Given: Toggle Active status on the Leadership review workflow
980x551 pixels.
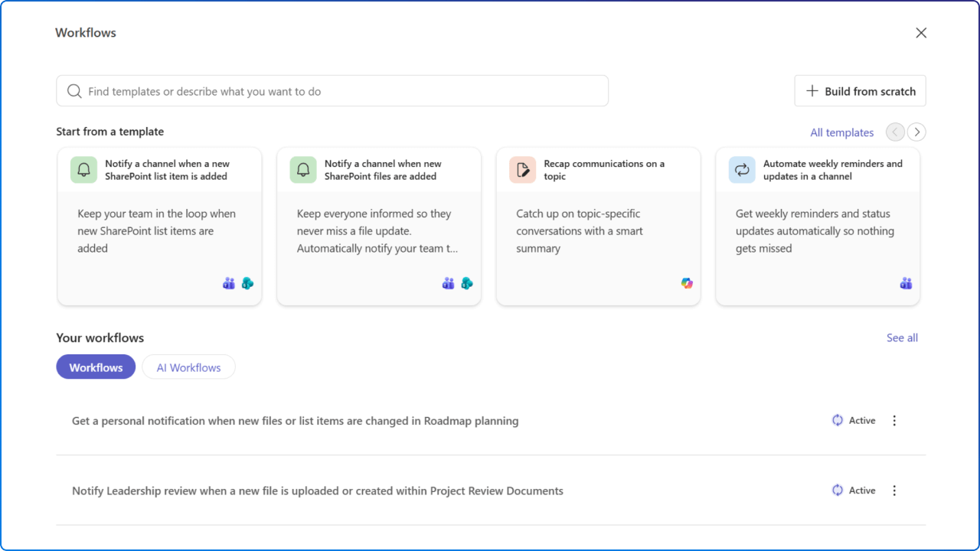Looking at the screenshot, I should pyautogui.click(x=837, y=490).
